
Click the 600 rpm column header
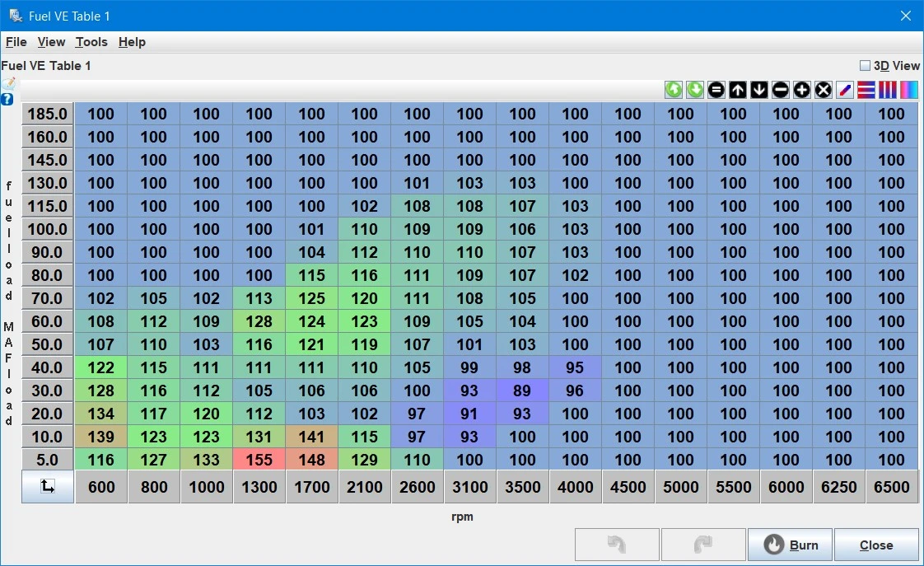101,486
